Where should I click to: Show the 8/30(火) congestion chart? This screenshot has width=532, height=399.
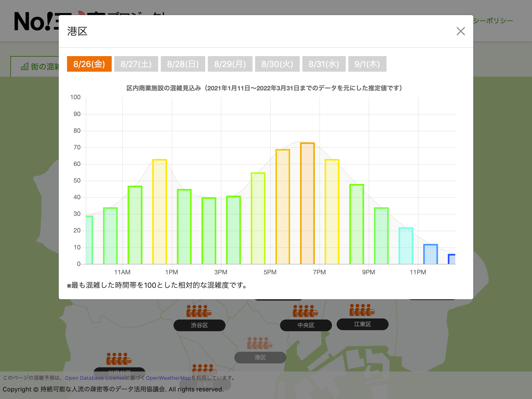click(x=277, y=64)
